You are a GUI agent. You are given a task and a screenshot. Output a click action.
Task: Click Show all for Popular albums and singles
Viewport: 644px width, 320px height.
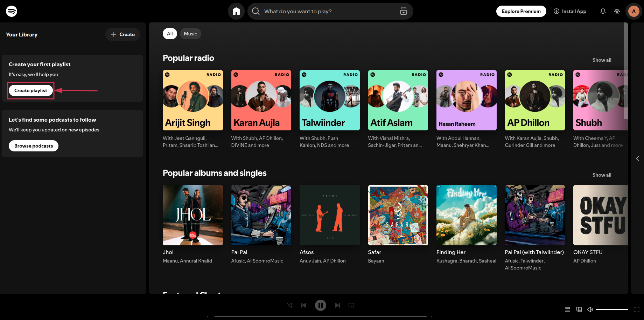coord(602,175)
